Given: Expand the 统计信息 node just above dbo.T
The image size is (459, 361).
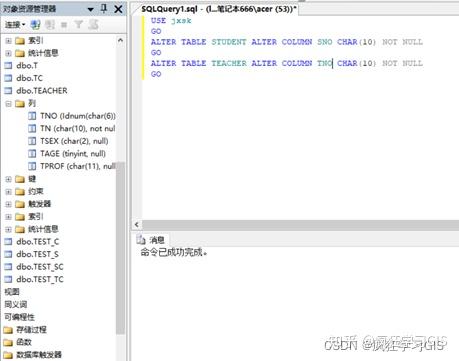Looking at the screenshot, I should tap(8, 53).
